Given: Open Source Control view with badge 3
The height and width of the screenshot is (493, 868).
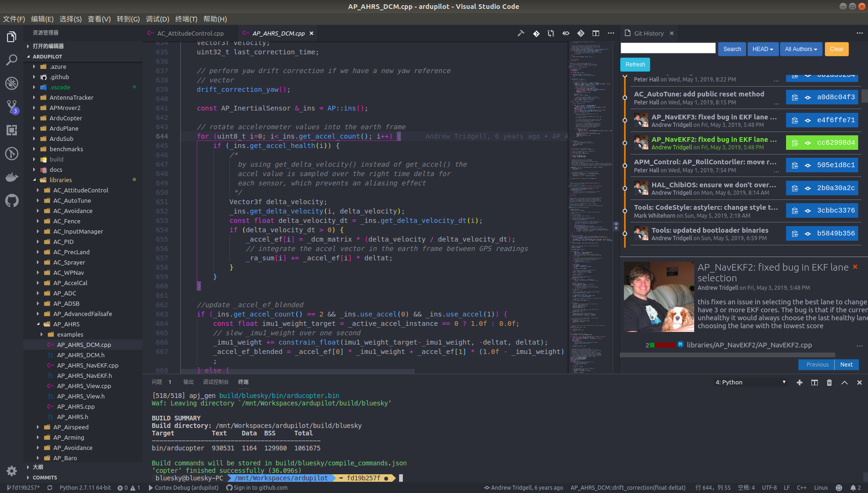Looking at the screenshot, I should coord(12,107).
